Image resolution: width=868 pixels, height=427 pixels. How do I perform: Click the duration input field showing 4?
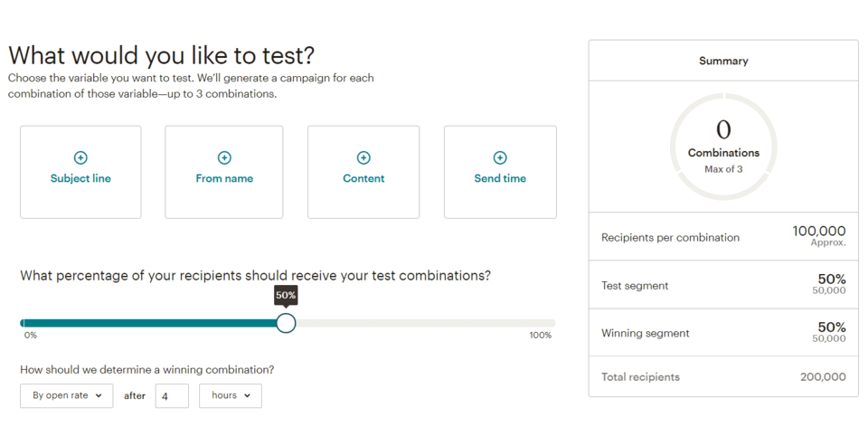[172, 395]
